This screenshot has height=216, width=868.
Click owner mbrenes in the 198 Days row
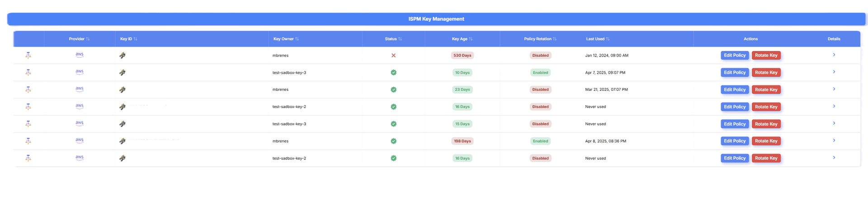[280, 141]
